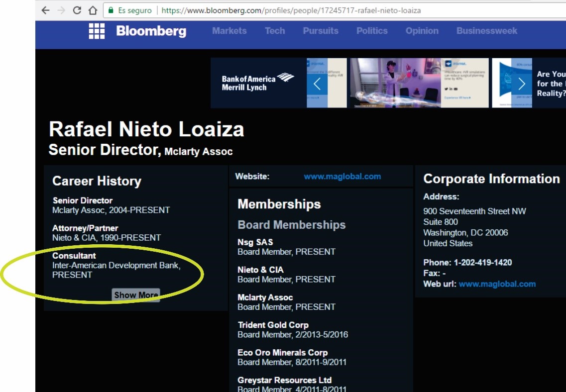Open the Opinion section
Image resolution: width=566 pixels, height=392 pixels.
(422, 31)
